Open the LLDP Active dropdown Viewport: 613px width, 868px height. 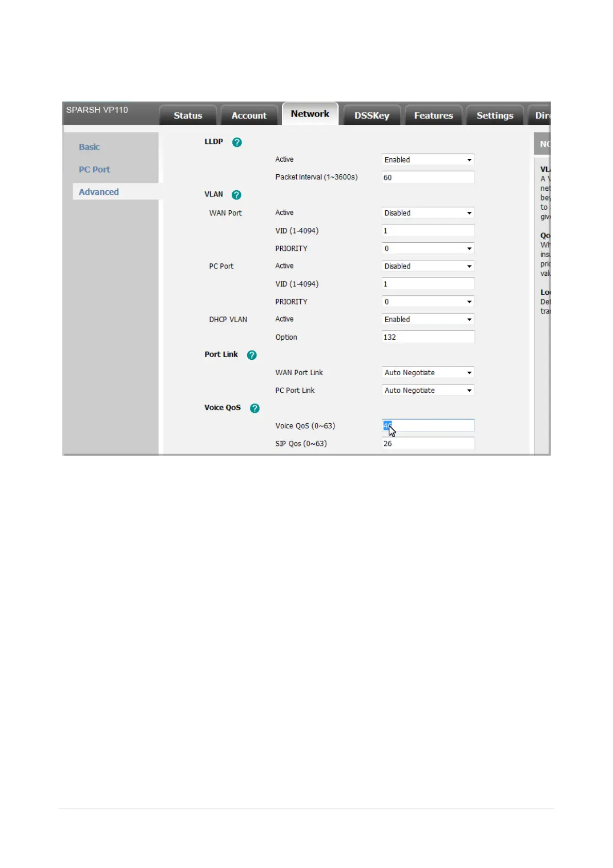[428, 160]
